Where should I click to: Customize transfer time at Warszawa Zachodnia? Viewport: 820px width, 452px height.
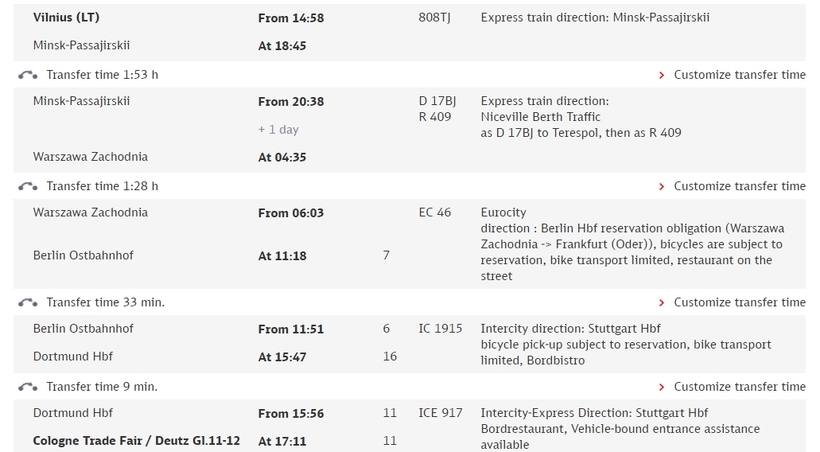point(739,186)
